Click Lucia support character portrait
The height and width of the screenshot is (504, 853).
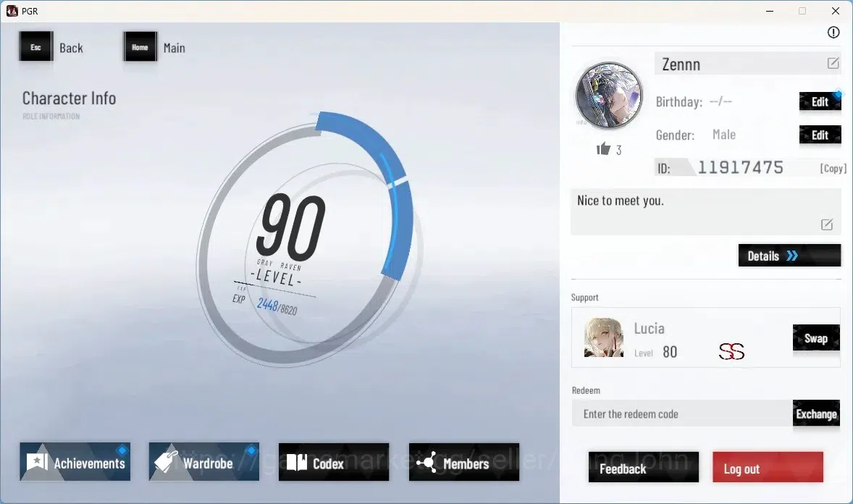coord(604,337)
